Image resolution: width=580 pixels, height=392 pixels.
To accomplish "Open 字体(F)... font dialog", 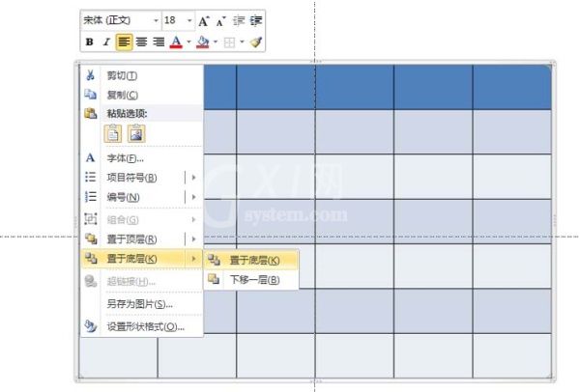I will (141, 158).
